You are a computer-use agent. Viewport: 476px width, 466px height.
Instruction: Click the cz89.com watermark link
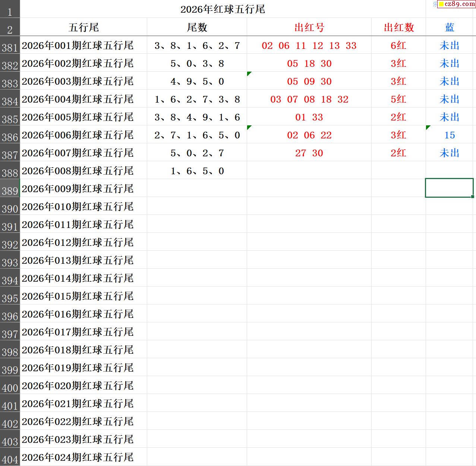(x=459, y=4)
